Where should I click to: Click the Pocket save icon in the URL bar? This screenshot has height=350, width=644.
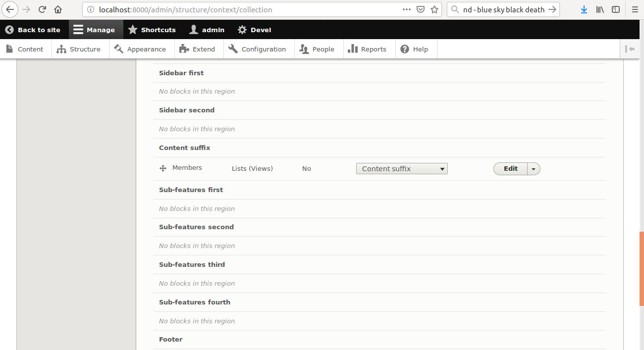pos(421,9)
